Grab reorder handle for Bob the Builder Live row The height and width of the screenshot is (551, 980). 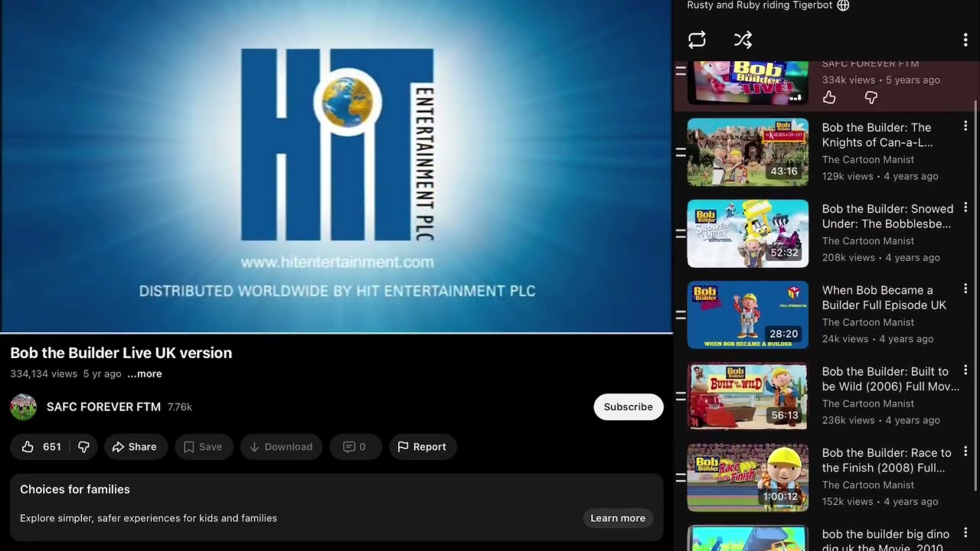[680, 71]
